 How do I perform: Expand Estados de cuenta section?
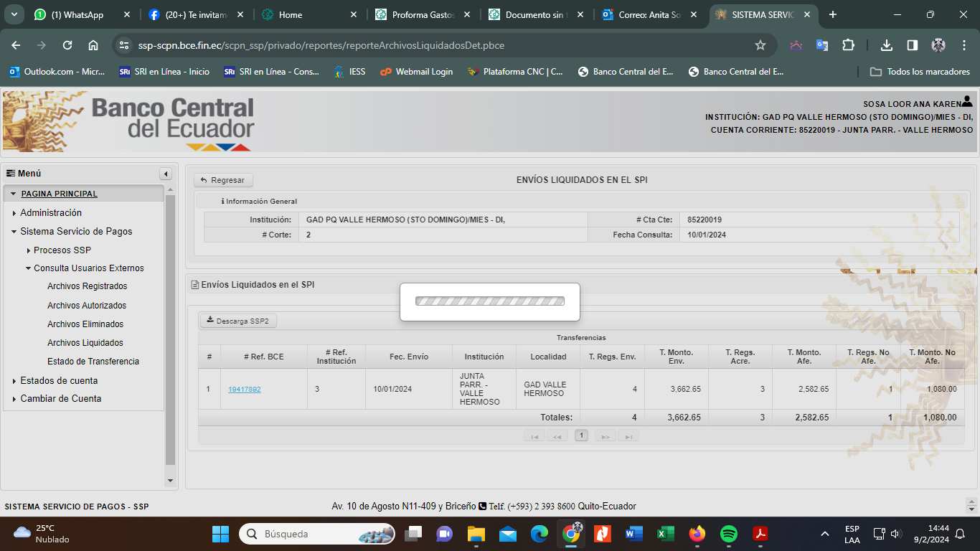[58, 380]
